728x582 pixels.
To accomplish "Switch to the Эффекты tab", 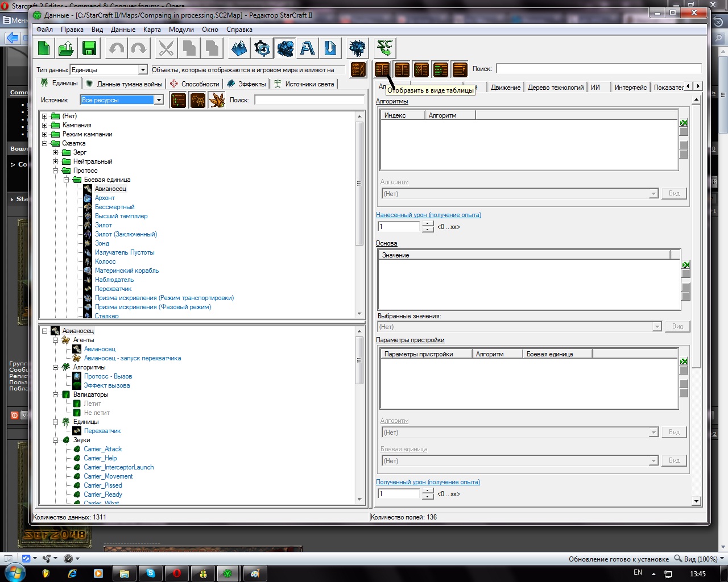I will 246,84.
